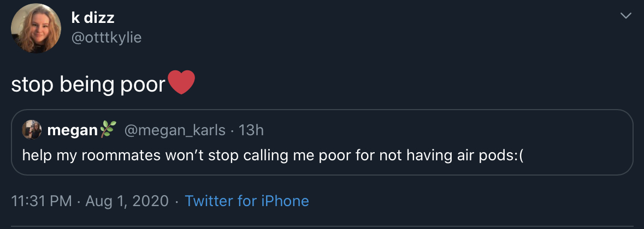Open the Twitter for iPhone source link
Image resolution: width=644 pixels, height=229 pixels.
pyautogui.click(x=247, y=201)
